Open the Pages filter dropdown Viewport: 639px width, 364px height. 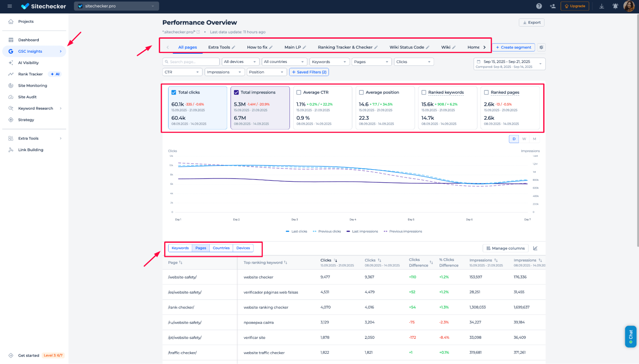click(371, 62)
